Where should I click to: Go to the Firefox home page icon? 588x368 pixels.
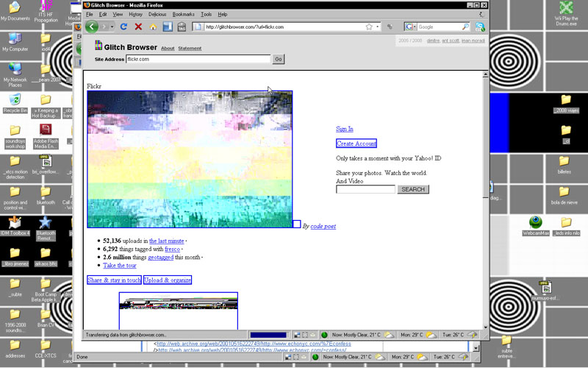click(x=153, y=26)
